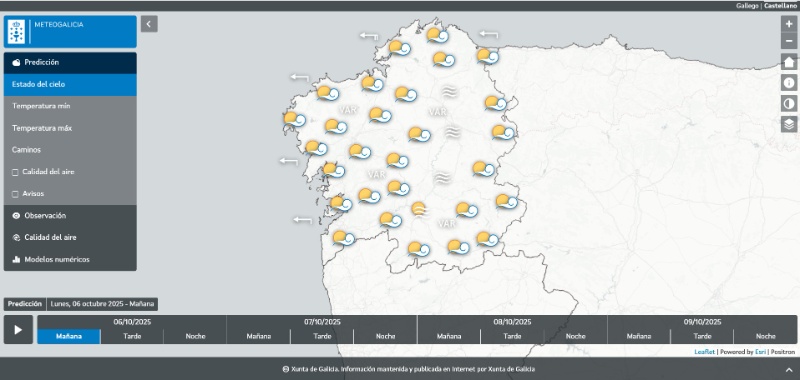This screenshot has height=380, width=800.
Task: Expand the Calidad del aire section
Action: click(x=70, y=238)
